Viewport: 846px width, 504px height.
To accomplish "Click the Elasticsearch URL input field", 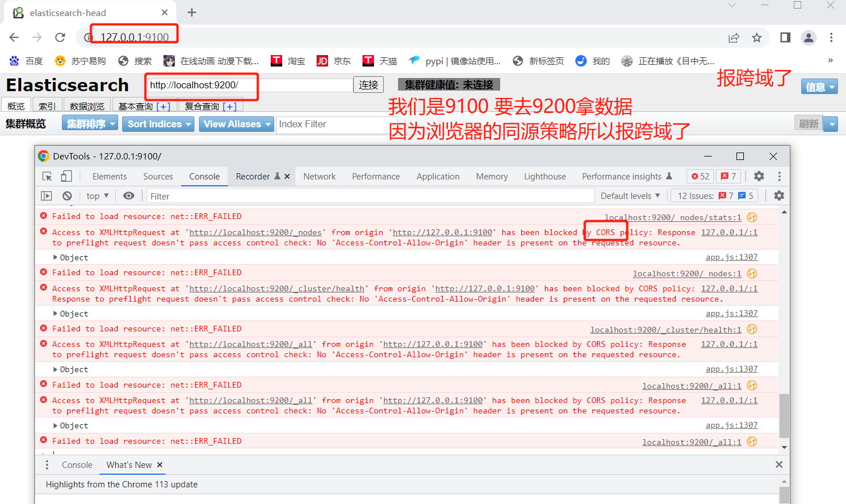I will (x=250, y=85).
